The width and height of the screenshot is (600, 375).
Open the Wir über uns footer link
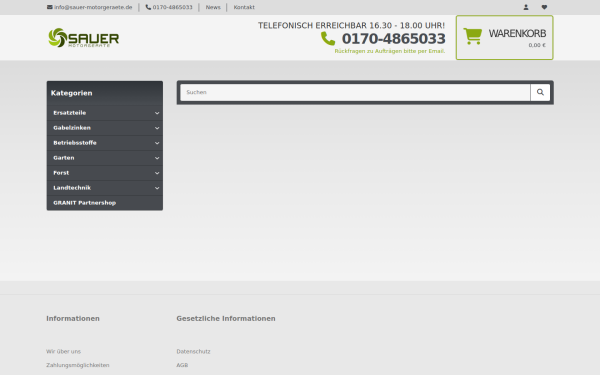[64, 351]
